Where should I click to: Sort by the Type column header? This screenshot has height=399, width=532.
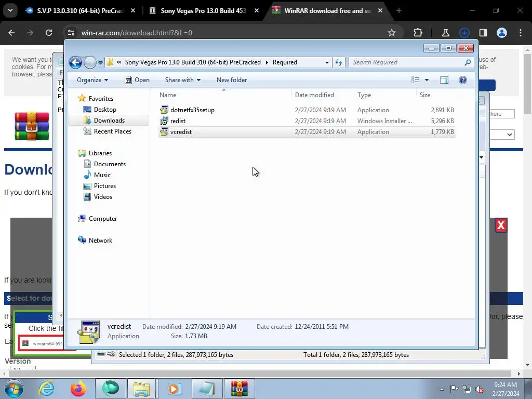pyautogui.click(x=364, y=95)
